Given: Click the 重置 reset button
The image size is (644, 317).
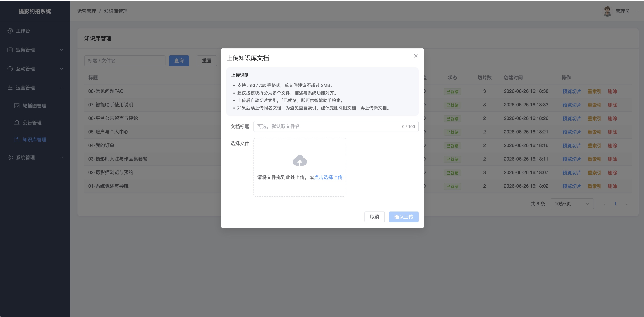Looking at the screenshot, I should tap(206, 61).
